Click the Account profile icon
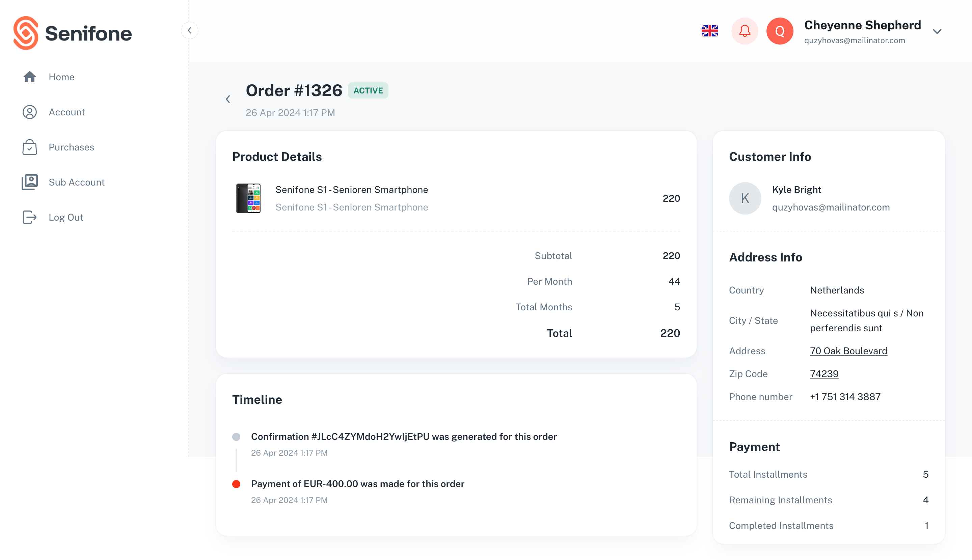 point(30,112)
